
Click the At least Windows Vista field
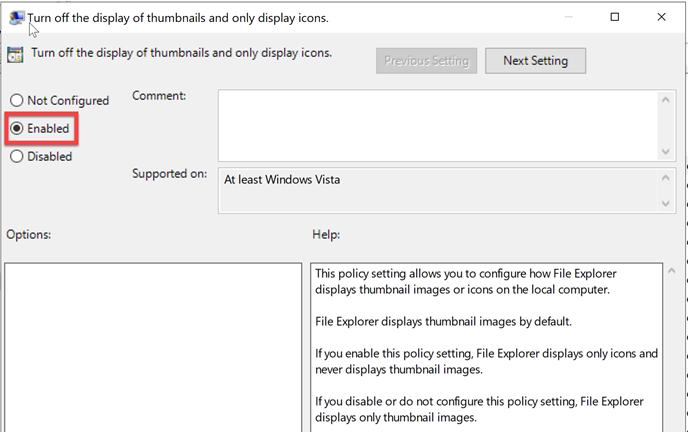(438, 190)
